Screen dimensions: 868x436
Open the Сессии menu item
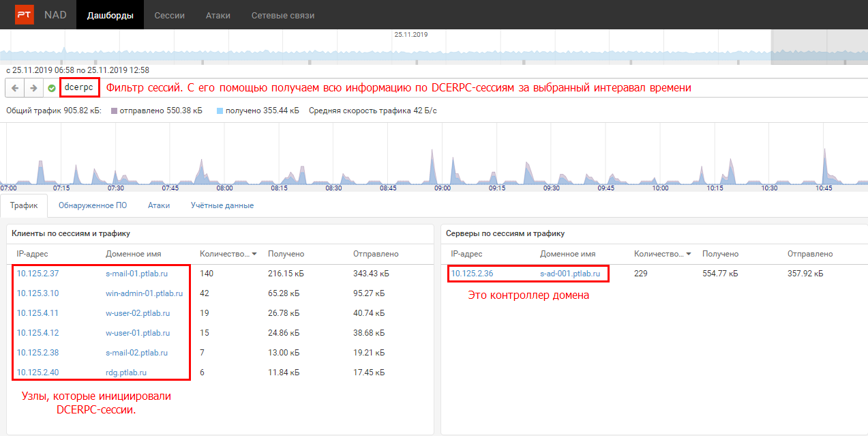(x=169, y=15)
